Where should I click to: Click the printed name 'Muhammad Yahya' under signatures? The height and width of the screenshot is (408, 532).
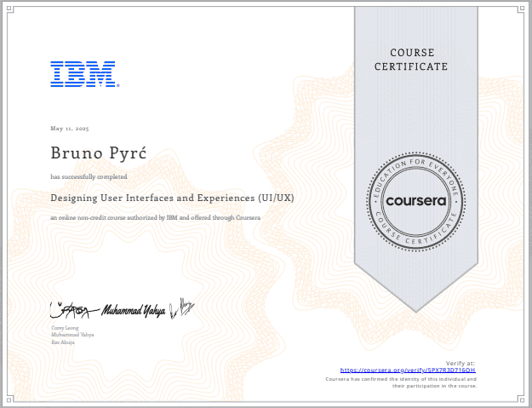point(72,335)
